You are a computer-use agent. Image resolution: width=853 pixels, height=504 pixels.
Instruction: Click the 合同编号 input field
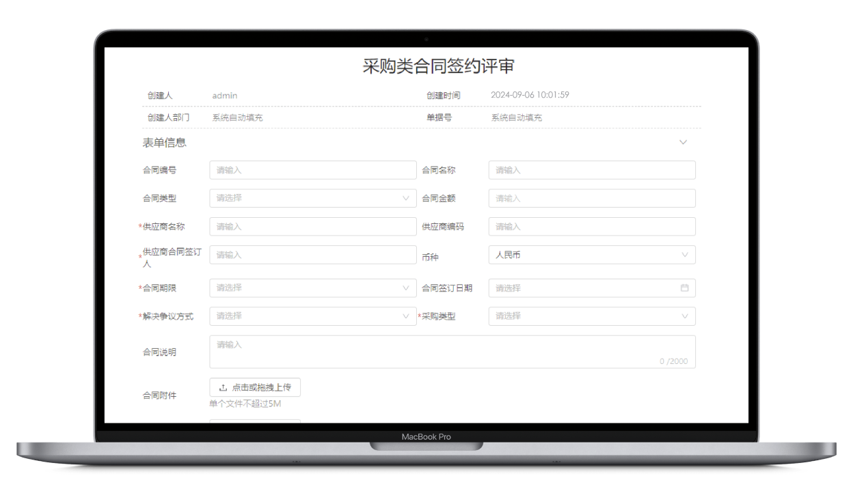click(x=312, y=170)
